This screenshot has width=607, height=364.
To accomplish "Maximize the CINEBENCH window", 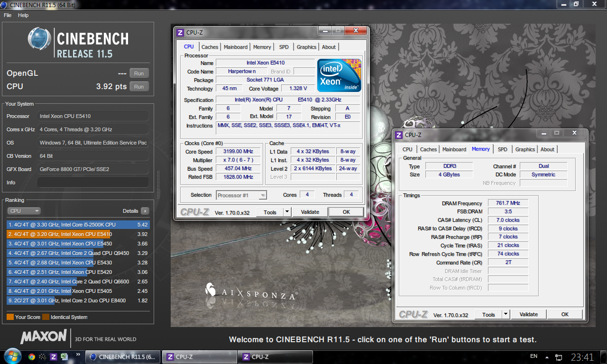I will (576, 4).
